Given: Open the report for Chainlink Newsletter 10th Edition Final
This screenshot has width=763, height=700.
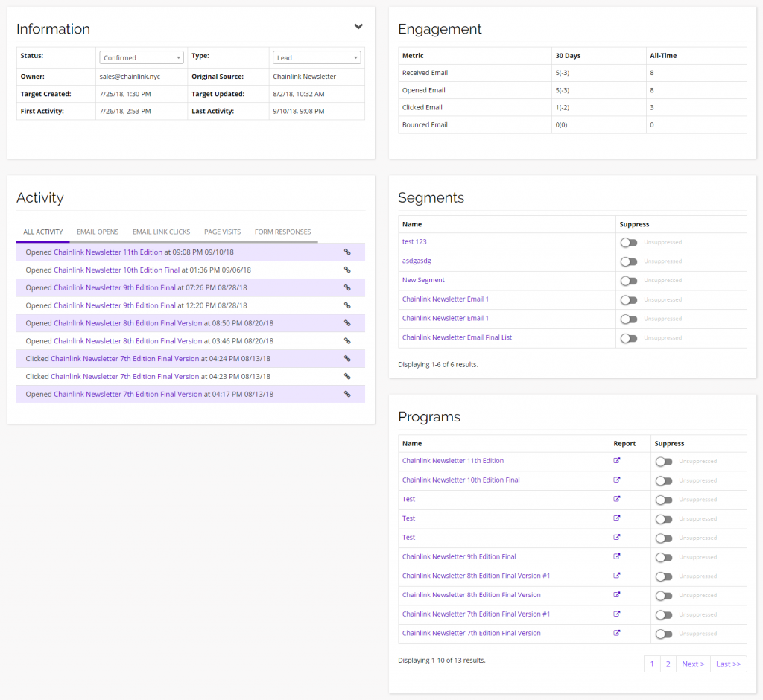Looking at the screenshot, I should coord(617,480).
